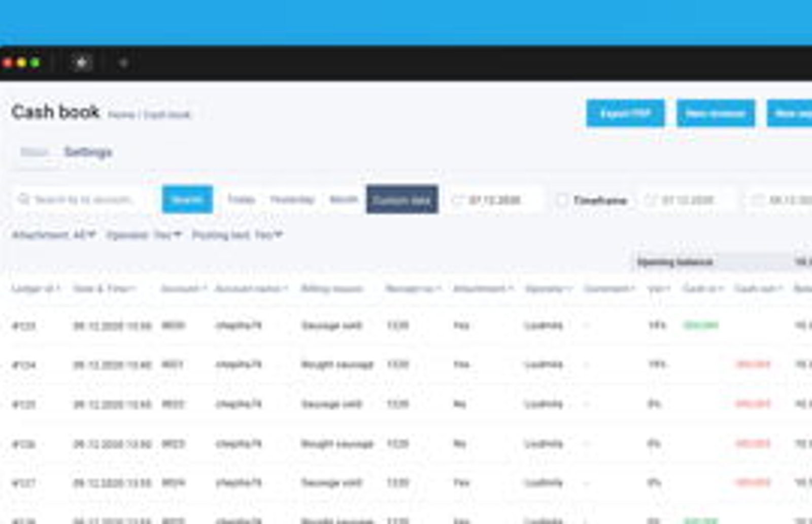Image resolution: width=812 pixels, height=524 pixels.
Task: Sort by the Comment column header
Action: [610, 288]
